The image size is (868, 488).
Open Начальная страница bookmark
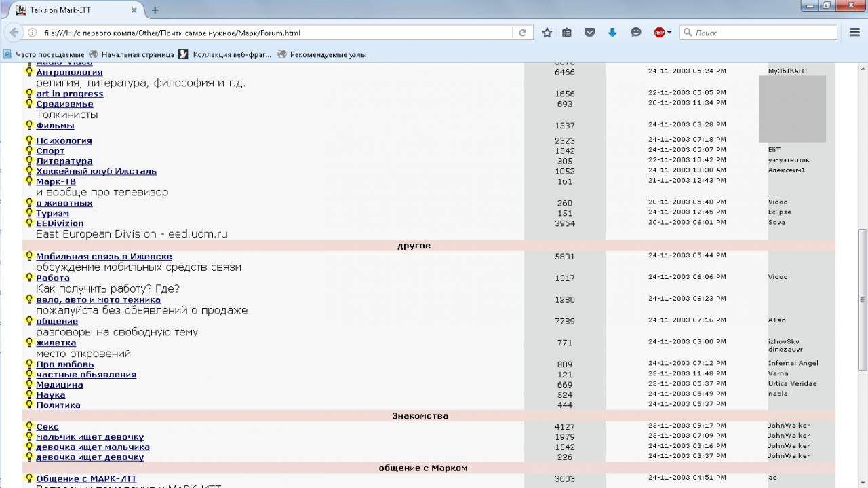tap(132, 54)
